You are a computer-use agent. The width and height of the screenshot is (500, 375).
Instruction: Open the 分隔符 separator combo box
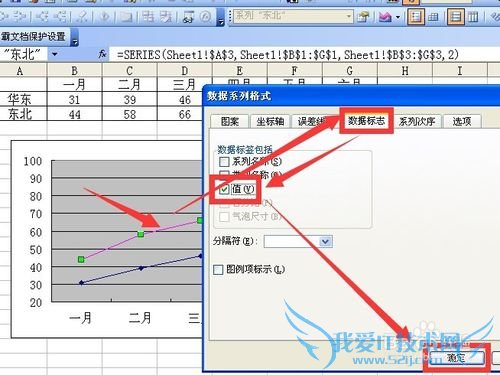298,241
